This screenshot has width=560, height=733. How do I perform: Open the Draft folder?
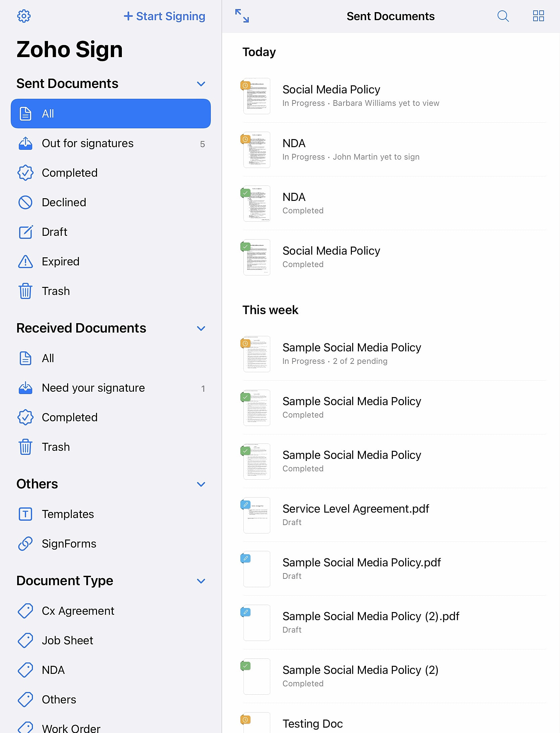tap(111, 232)
